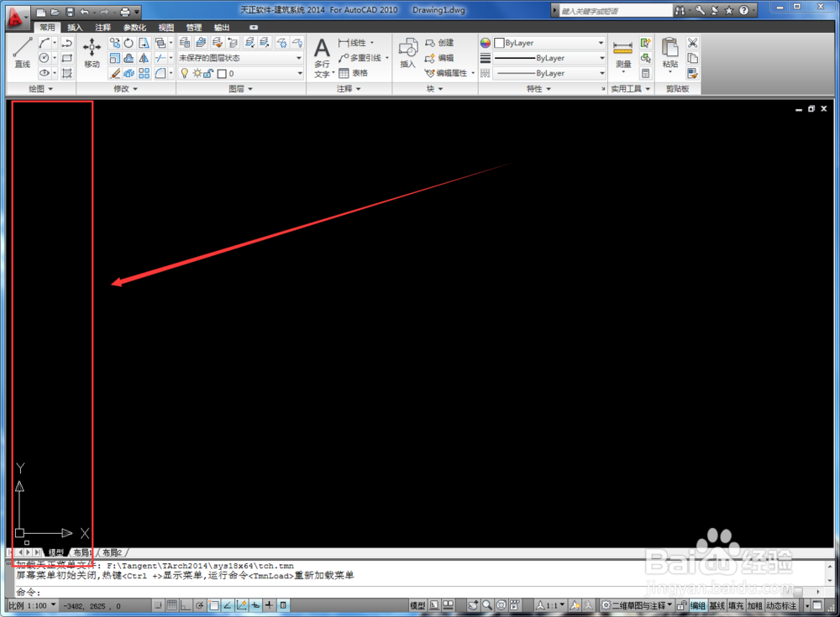This screenshot has height=617, width=840.
Task: Switch to the 注释 ribbon tab
Action: (102, 28)
